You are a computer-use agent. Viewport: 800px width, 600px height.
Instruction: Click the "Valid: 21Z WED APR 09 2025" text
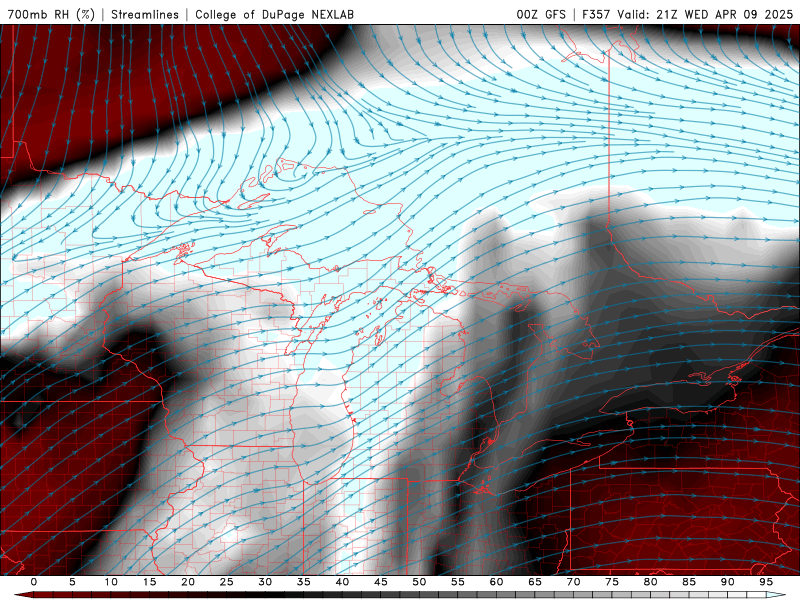point(705,14)
